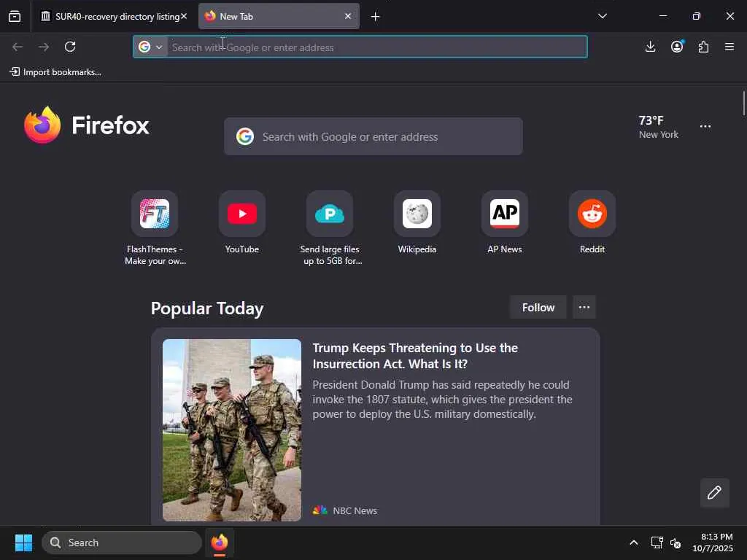Click the article summary about the 1807 statute
Screen dimensions: 747x560
[x=443, y=400]
